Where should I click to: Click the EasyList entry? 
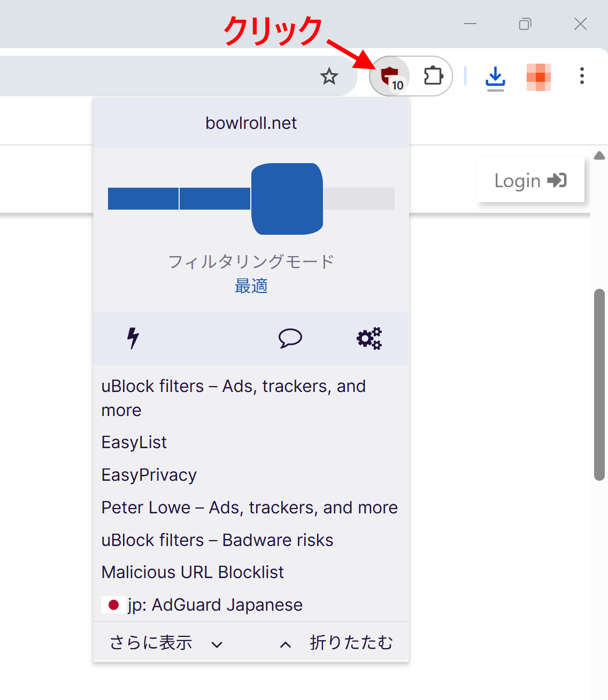pyautogui.click(x=134, y=442)
